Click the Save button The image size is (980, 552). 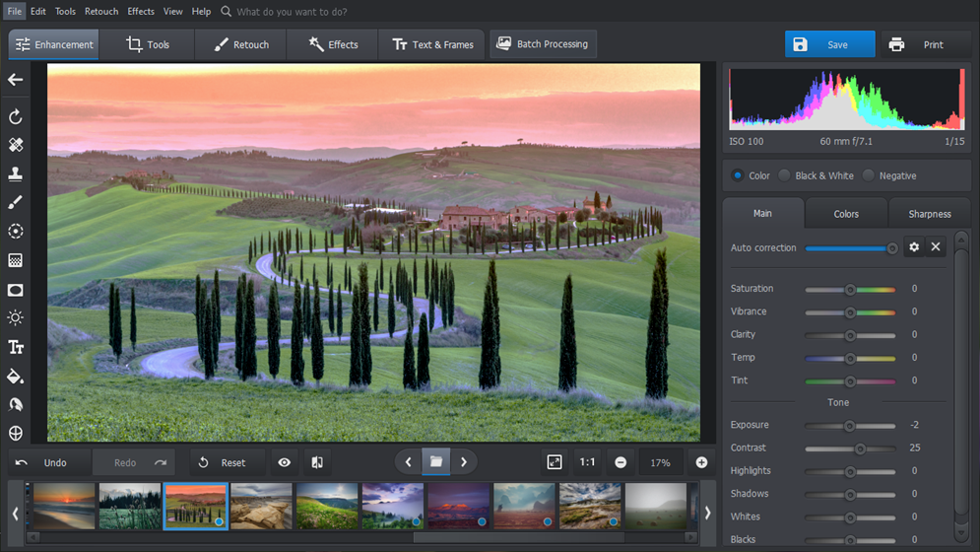(829, 44)
